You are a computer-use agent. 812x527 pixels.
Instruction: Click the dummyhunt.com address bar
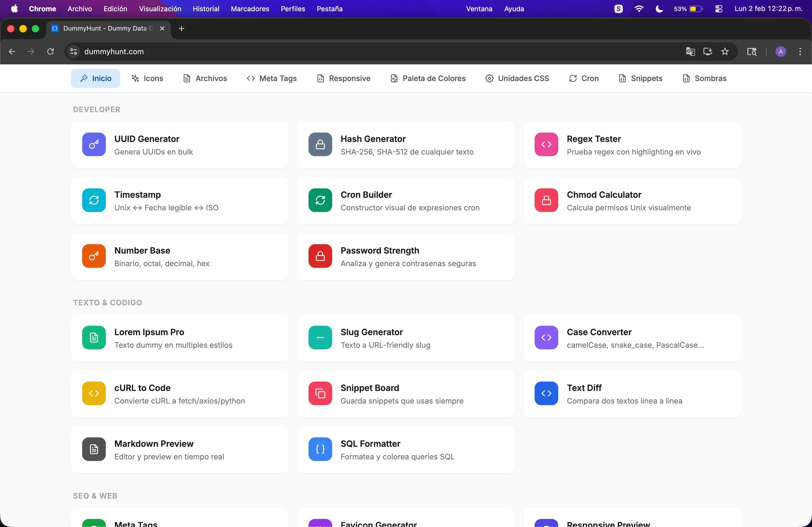[239, 52]
